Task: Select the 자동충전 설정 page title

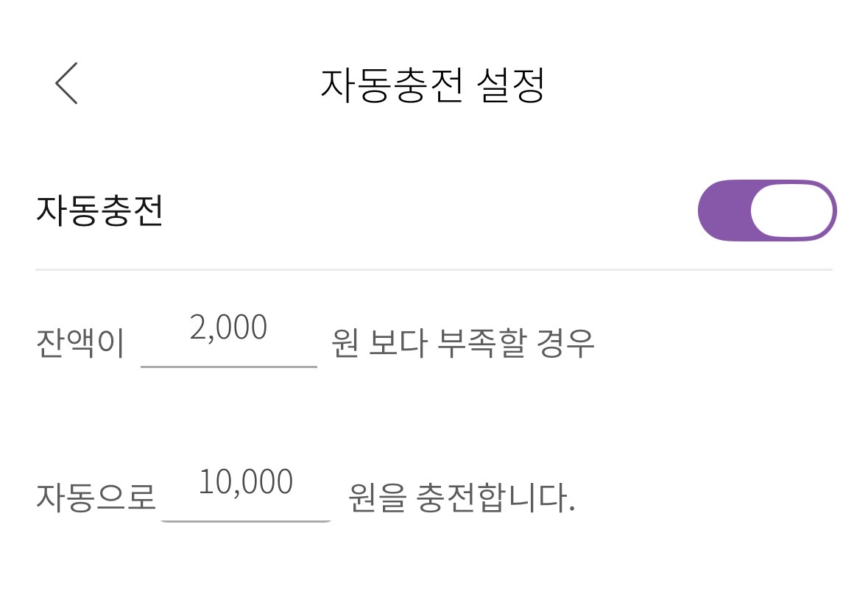Action: 433,85
